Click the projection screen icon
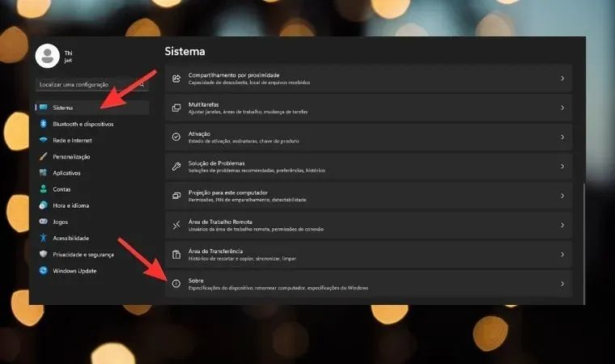This screenshot has height=364, width=615. [176, 196]
